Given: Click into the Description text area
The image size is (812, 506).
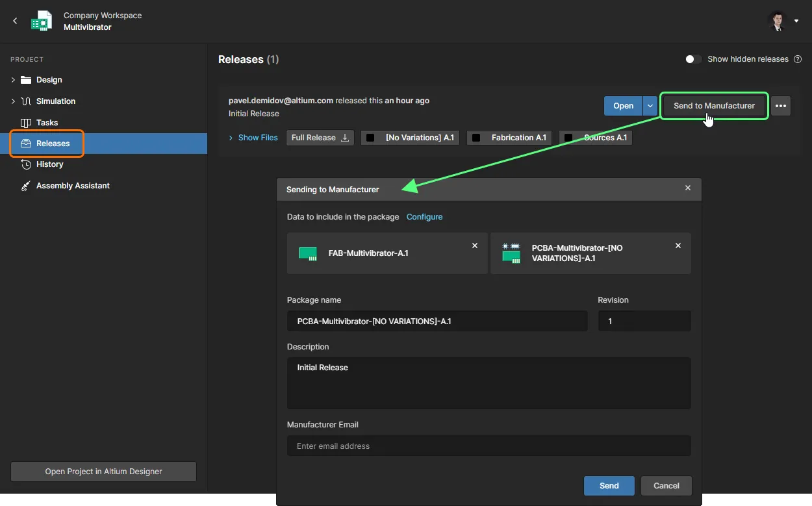Looking at the screenshot, I should [x=489, y=383].
